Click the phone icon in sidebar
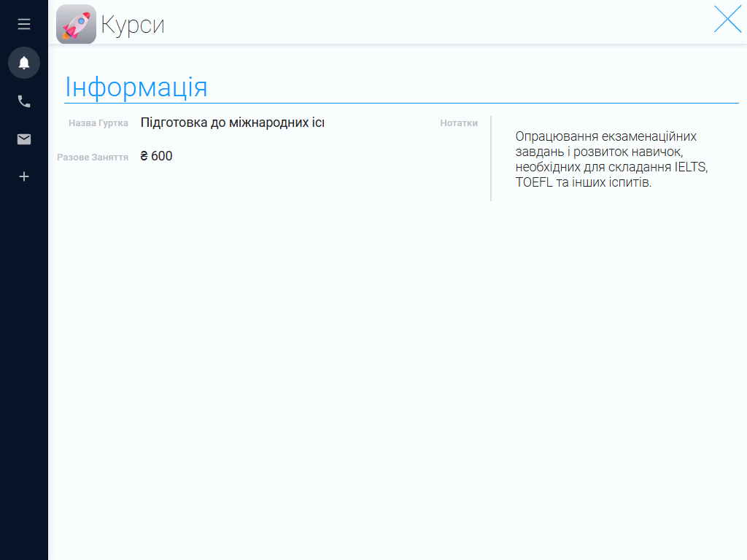This screenshot has width=747, height=560. (24, 101)
